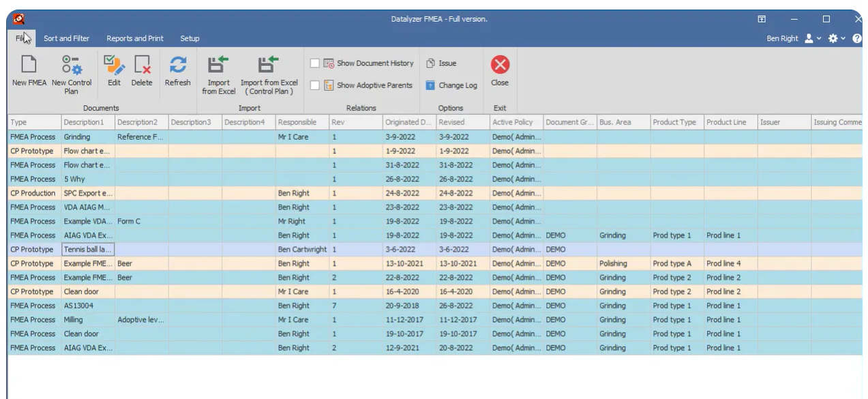This screenshot has height=399, width=868.
Task: Click the CP Production type cell
Action: pyautogui.click(x=35, y=194)
